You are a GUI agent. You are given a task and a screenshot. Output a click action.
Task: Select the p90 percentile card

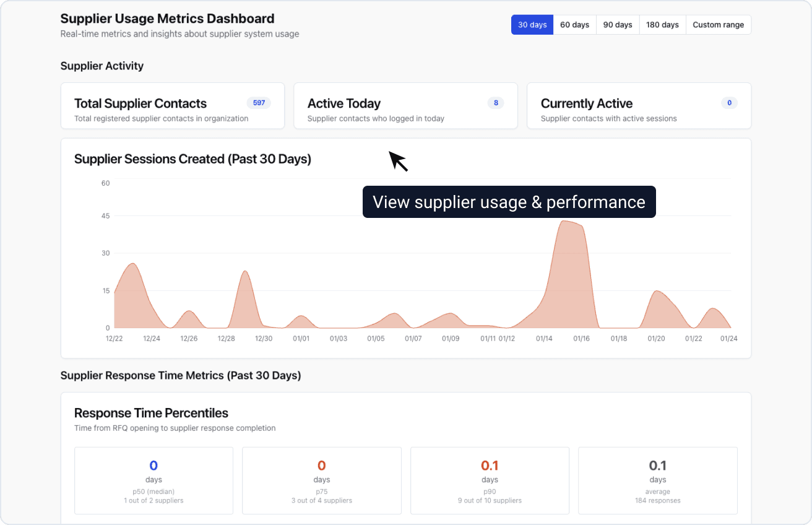point(490,480)
